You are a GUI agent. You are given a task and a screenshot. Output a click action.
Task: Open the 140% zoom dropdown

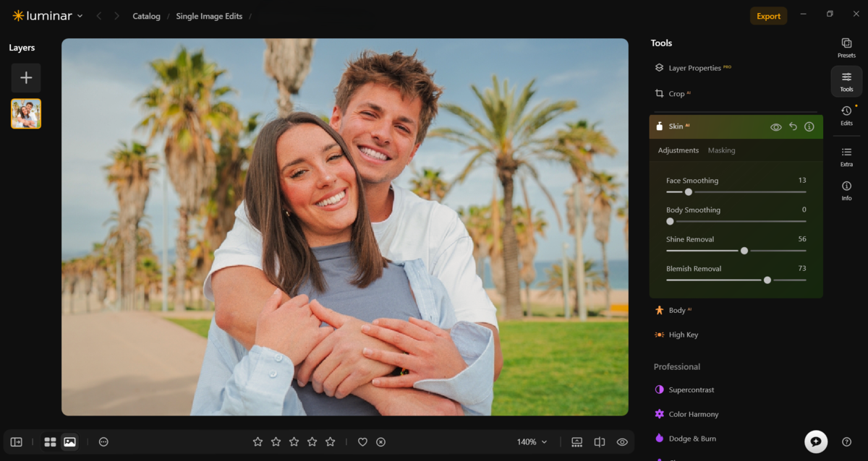532,441
